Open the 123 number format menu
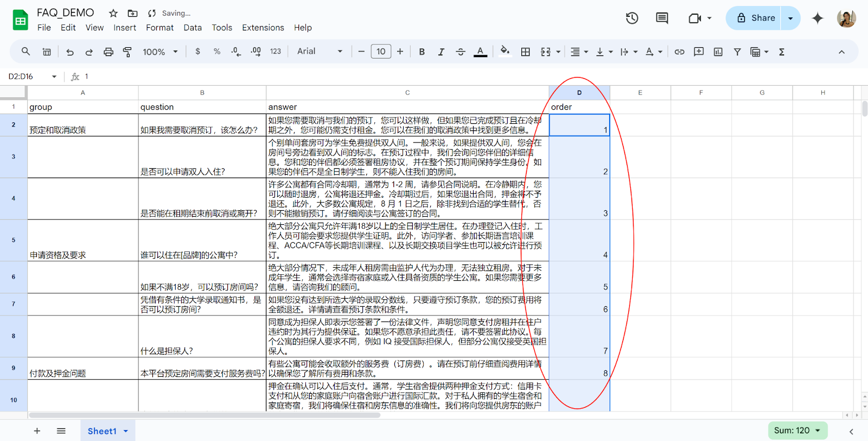Viewport: 868px width, 441px height. [276, 52]
